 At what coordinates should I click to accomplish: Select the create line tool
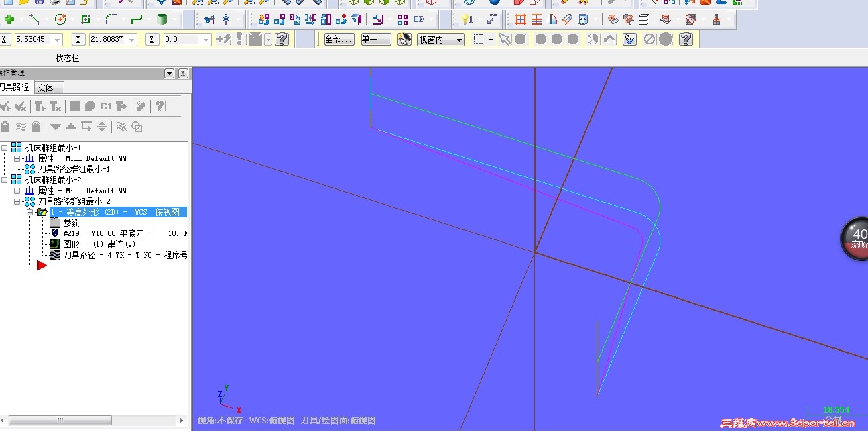pyautogui.click(x=35, y=19)
